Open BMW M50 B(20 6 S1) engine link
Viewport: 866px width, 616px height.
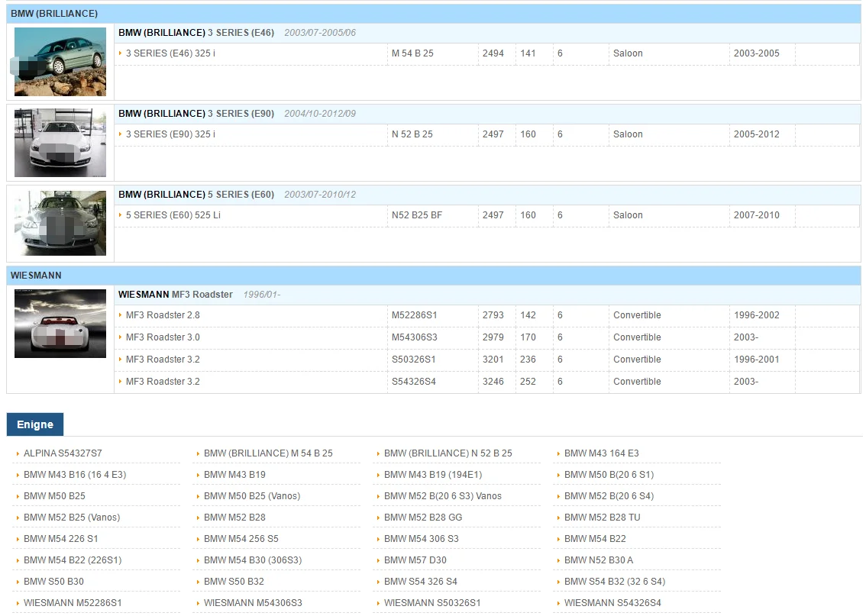[x=609, y=475]
